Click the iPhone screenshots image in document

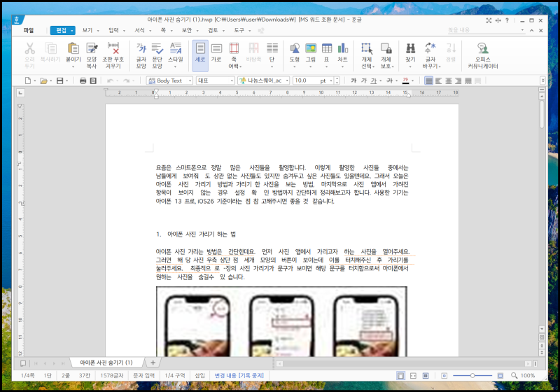click(281, 321)
